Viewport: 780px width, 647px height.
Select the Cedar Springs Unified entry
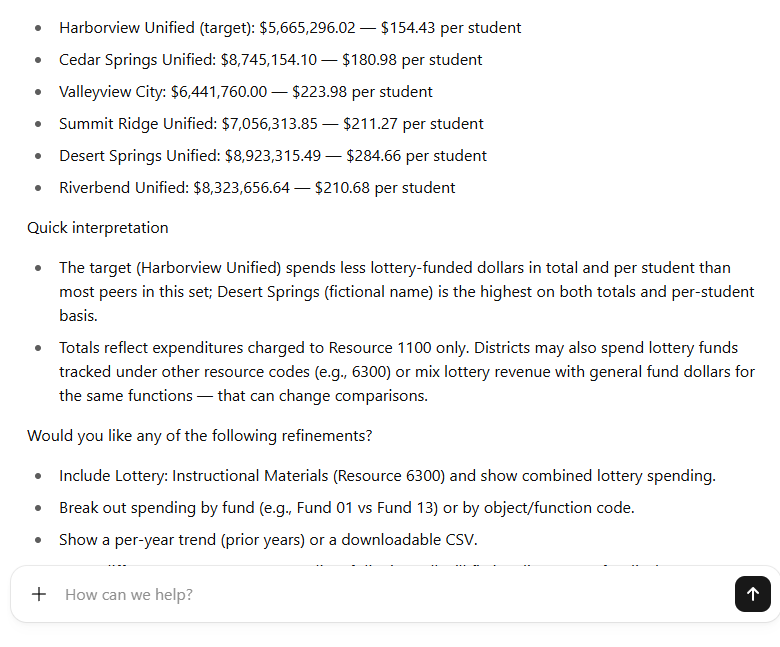270,60
